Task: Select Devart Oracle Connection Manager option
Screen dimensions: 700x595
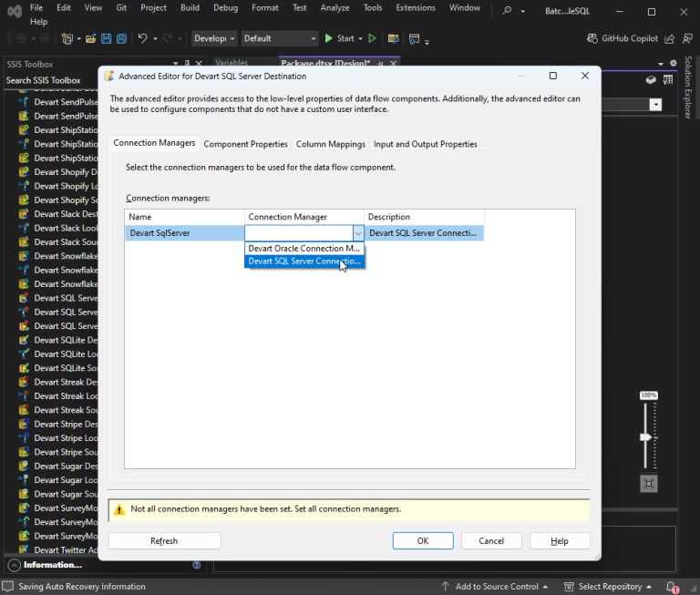Action: pos(304,248)
